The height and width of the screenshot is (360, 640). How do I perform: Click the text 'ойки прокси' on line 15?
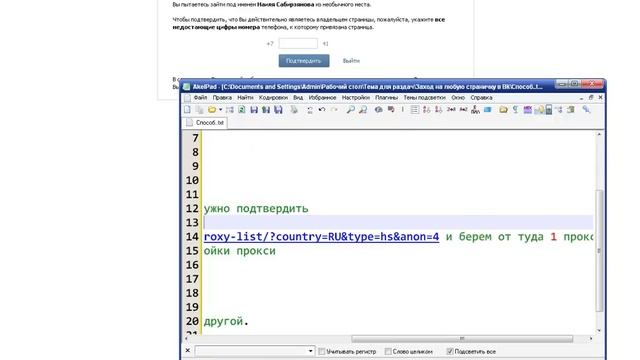(240, 251)
